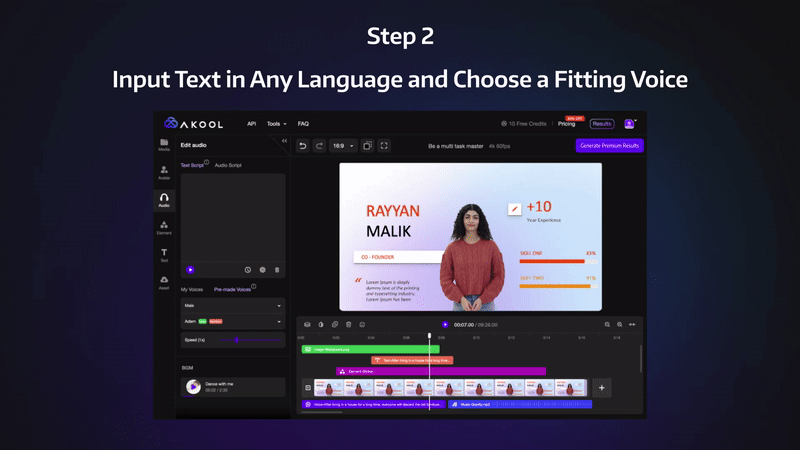
Task: Expand the Male gender dropdown
Action: (x=232, y=305)
